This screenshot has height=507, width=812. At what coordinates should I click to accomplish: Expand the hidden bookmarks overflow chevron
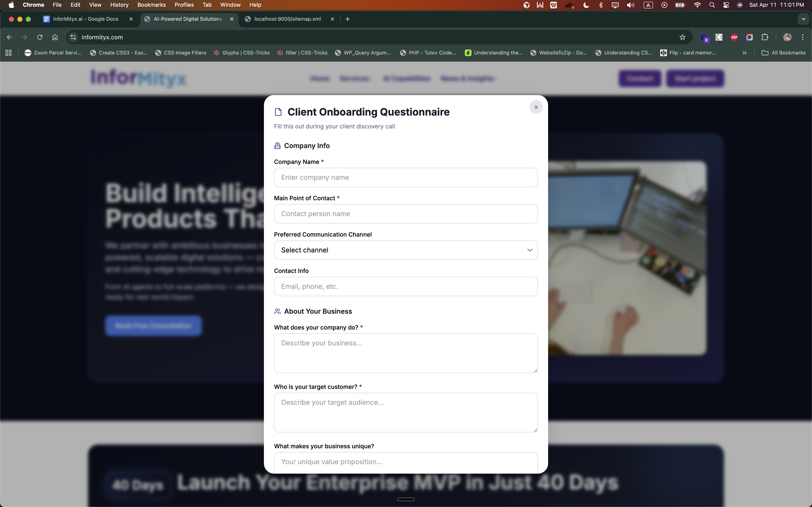click(x=745, y=53)
